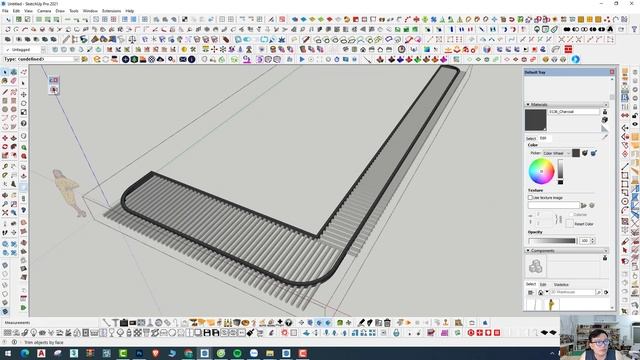Choose the Zoom magnifier tool
The width and height of the screenshot is (640, 360).
pyautogui.click(x=5, y=204)
